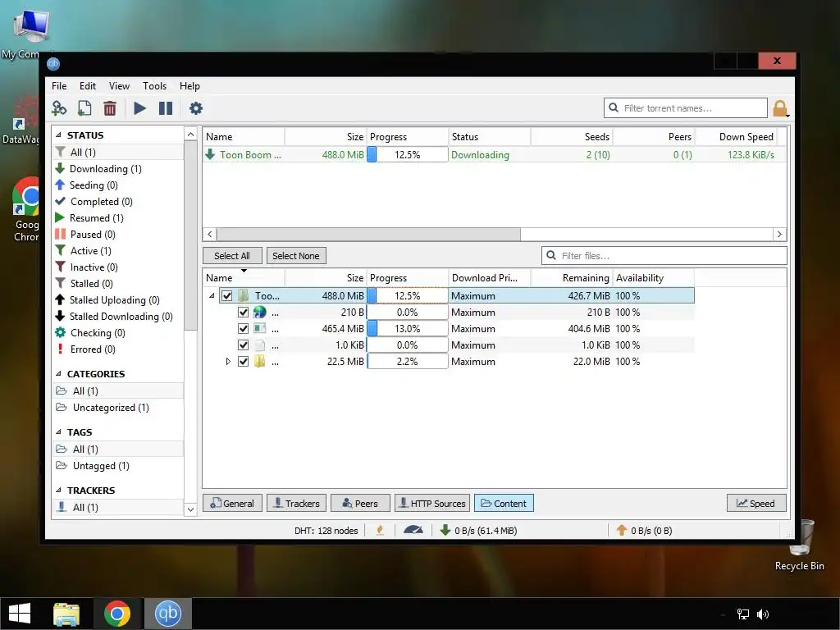Screen dimensions: 840x630
Task: Collapse the STATUS section
Action: tap(58, 135)
